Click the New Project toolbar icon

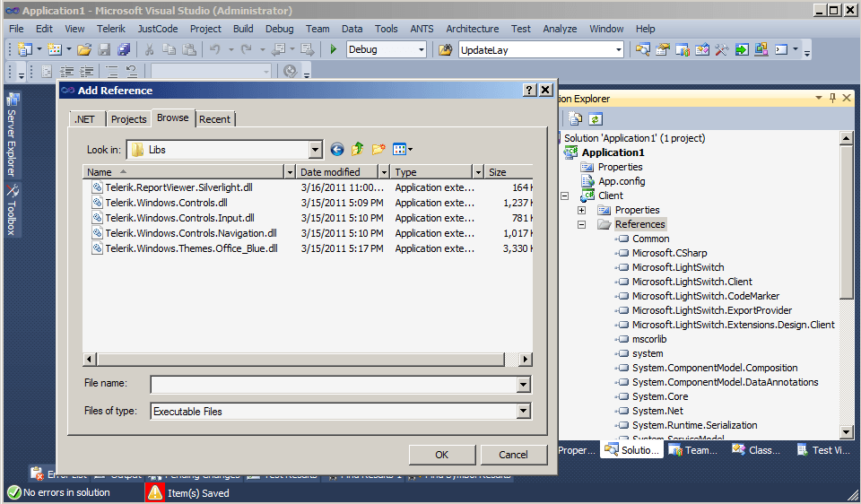[x=24, y=50]
